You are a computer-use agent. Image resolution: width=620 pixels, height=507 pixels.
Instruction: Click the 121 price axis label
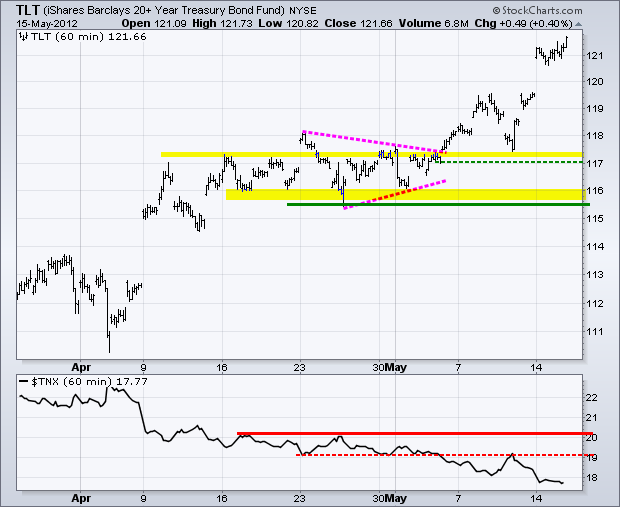click(594, 56)
